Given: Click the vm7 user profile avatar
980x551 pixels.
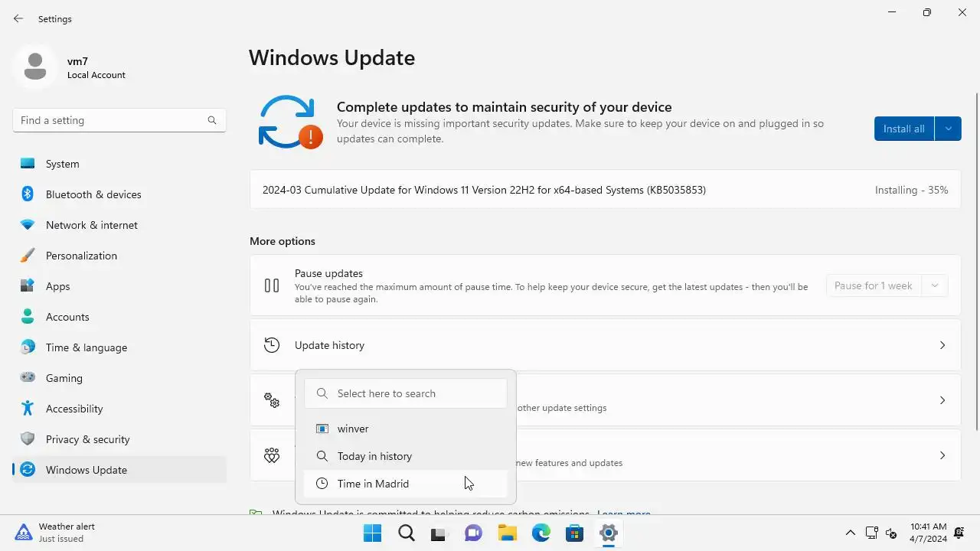Looking at the screenshot, I should click(x=34, y=67).
